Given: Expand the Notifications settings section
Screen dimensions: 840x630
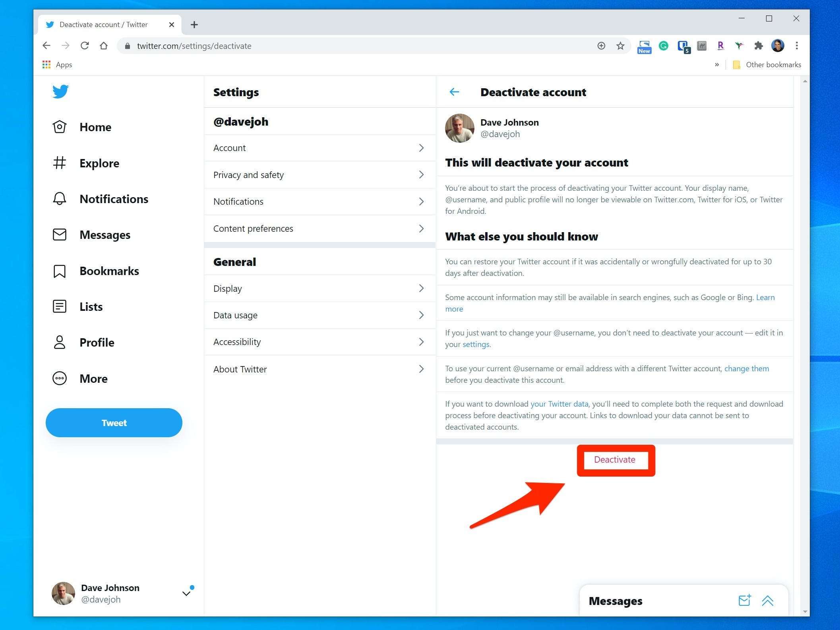Looking at the screenshot, I should coord(320,201).
